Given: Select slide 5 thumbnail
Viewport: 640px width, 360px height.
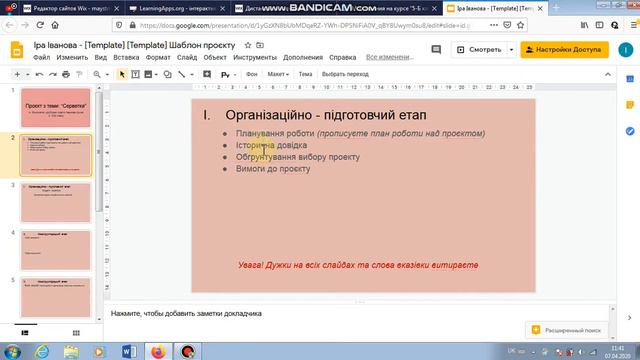Looking at the screenshot, I should [56, 297].
